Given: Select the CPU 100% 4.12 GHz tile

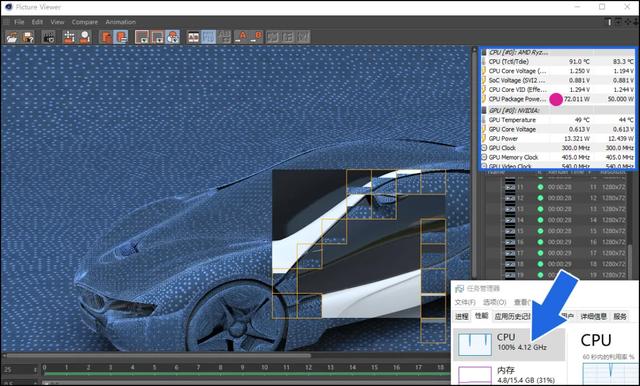Looking at the screenshot, I should 509,344.
